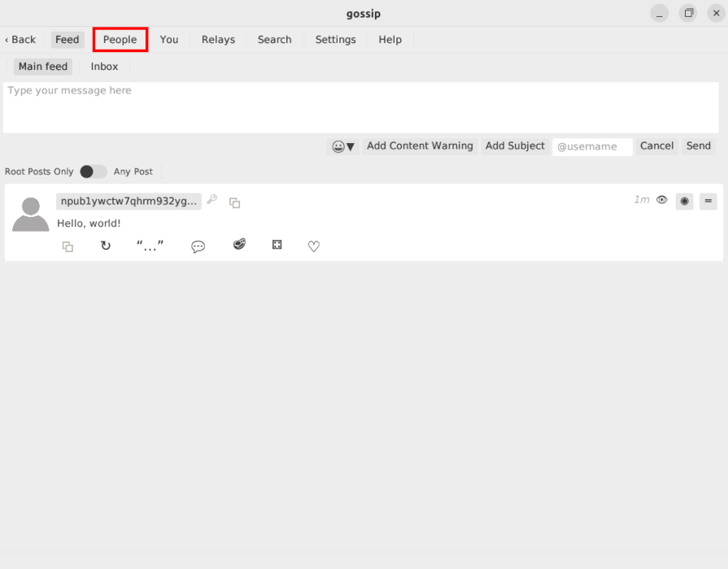
Task: Quote the Hello, world! post
Action: pyautogui.click(x=150, y=245)
